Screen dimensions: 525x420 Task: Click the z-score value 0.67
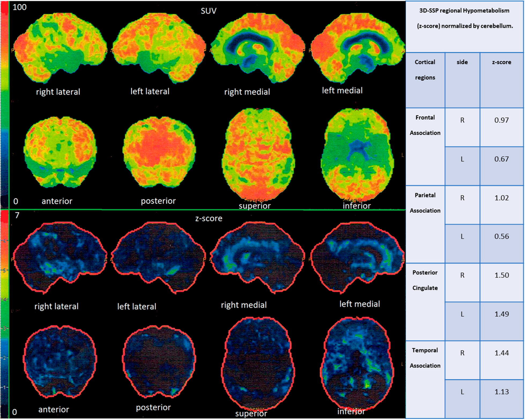[x=501, y=159]
